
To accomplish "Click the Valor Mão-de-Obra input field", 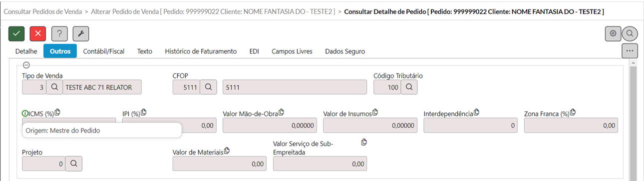I will click(x=270, y=125).
